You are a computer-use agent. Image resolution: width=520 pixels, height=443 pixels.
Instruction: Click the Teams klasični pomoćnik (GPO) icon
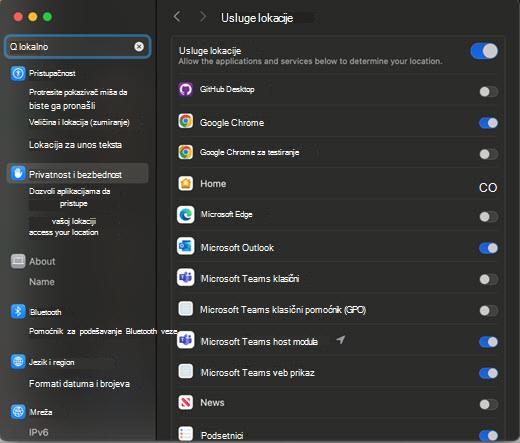click(186, 309)
